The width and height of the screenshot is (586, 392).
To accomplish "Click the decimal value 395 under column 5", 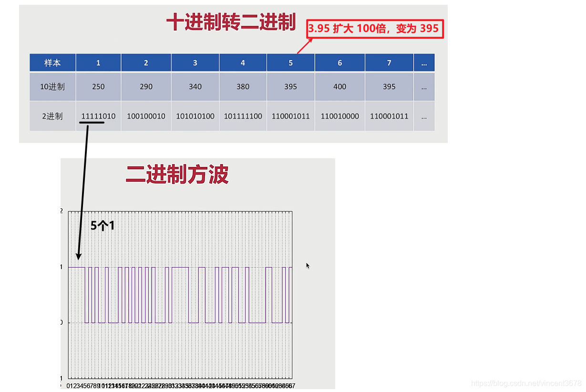I will tap(290, 87).
